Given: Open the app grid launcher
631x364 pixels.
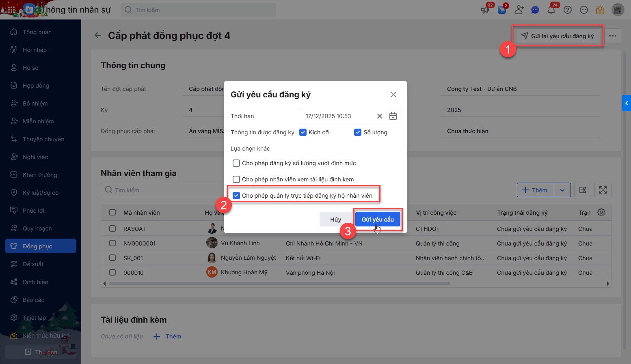Looking at the screenshot, I should click(11, 10).
